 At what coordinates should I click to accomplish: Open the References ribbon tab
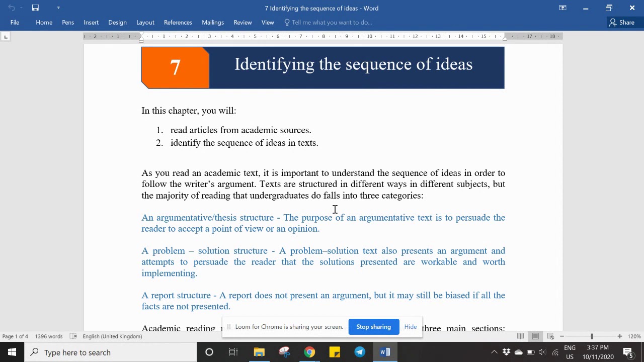click(178, 22)
